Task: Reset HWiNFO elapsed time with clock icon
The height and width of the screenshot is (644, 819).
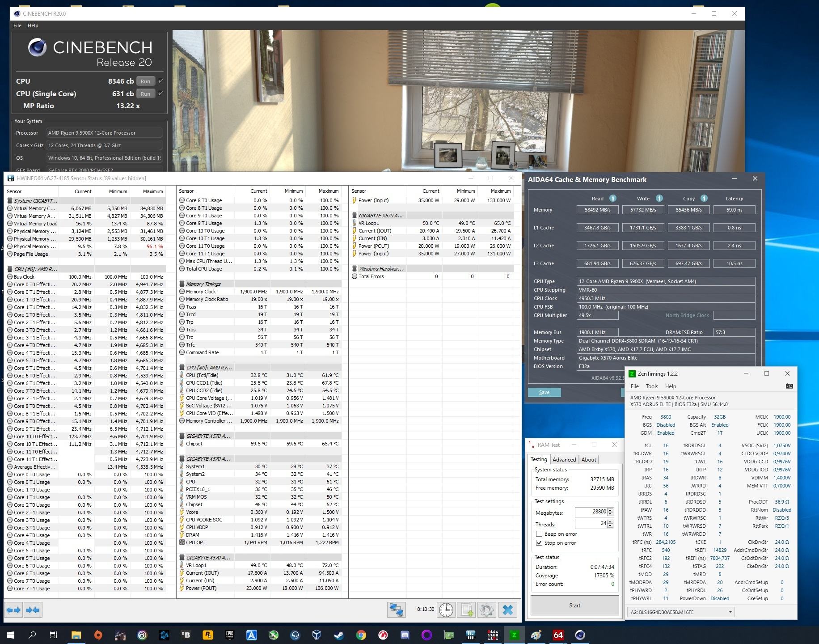Action: (446, 610)
